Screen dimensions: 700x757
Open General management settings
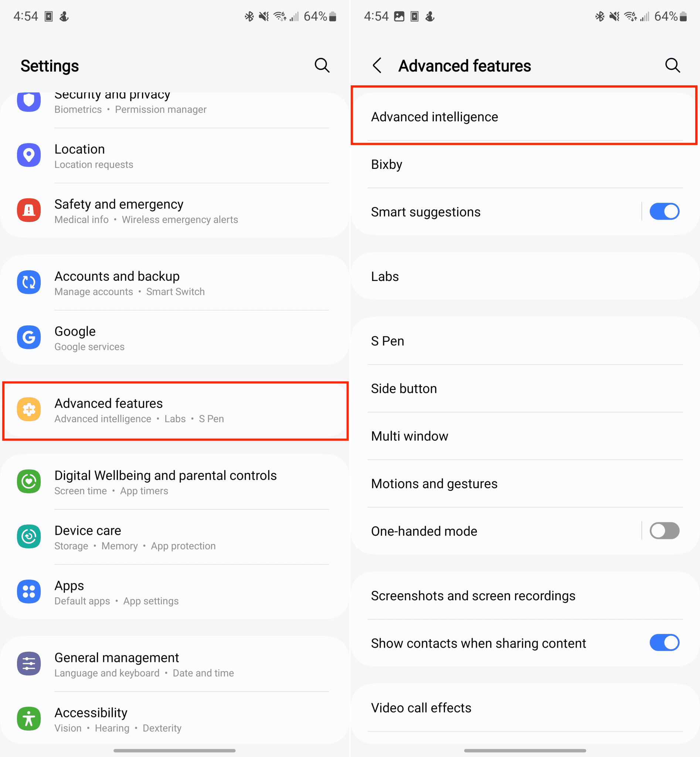point(174,664)
